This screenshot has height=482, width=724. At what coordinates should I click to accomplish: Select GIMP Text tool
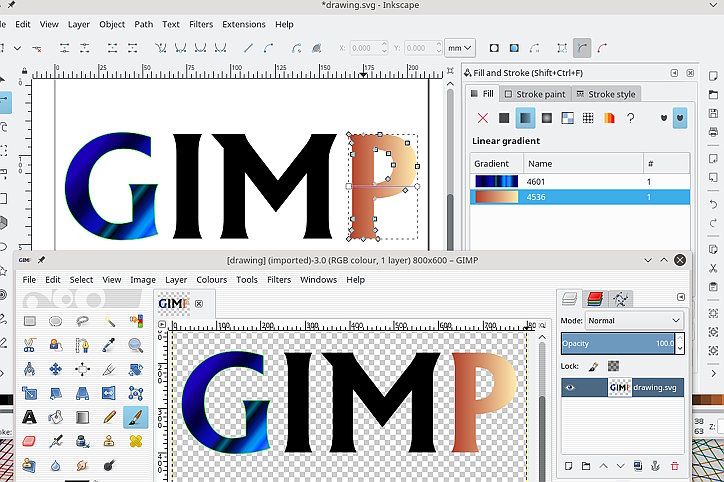pos(30,417)
